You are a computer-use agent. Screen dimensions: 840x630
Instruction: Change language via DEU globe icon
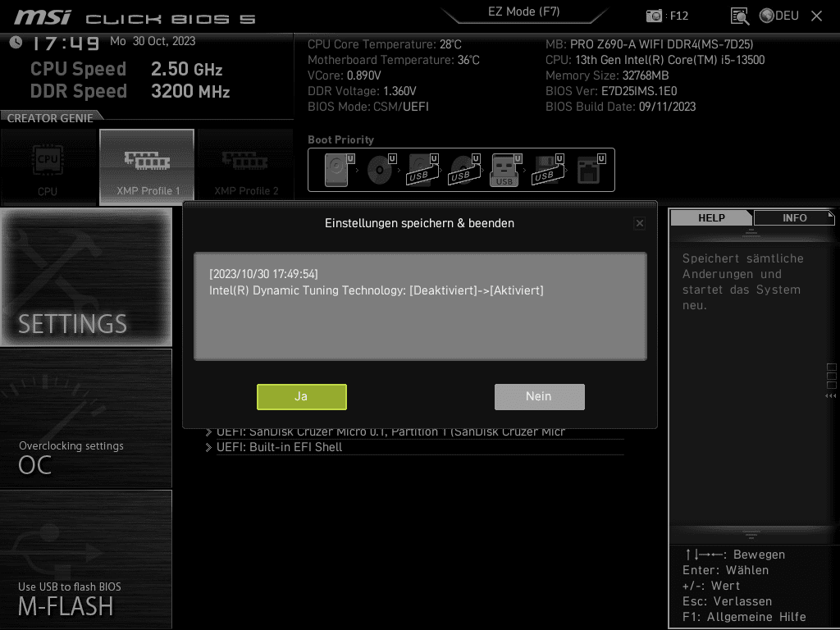779,16
